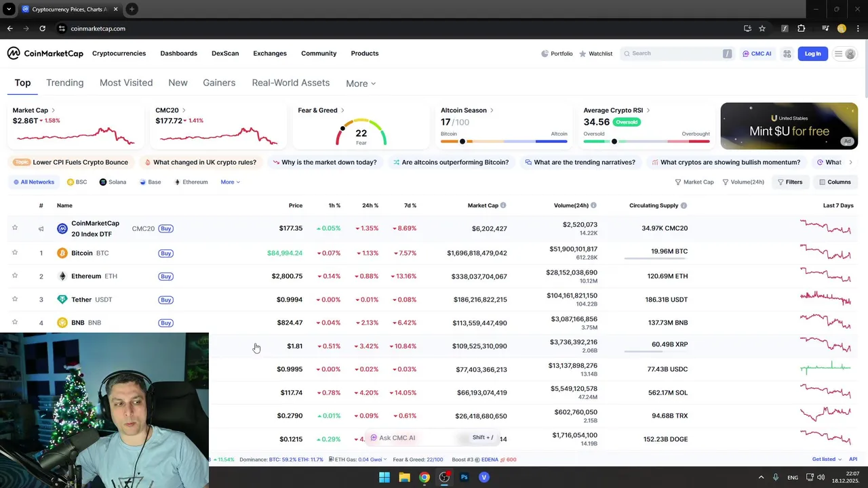This screenshot has height=488, width=868.
Task: Add Ethereum to watchlist star
Action: tap(15, 276)
